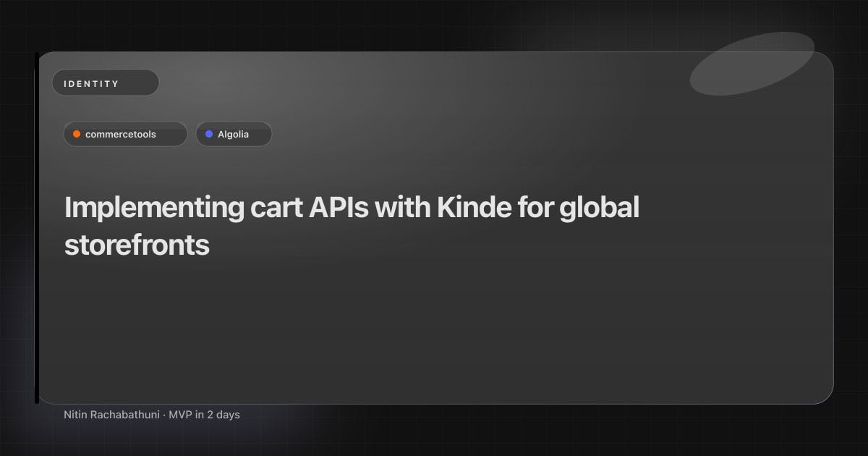Click the IDENTITY category badge
This screenshot has width=868, height=456.
(x=105, y=83)
